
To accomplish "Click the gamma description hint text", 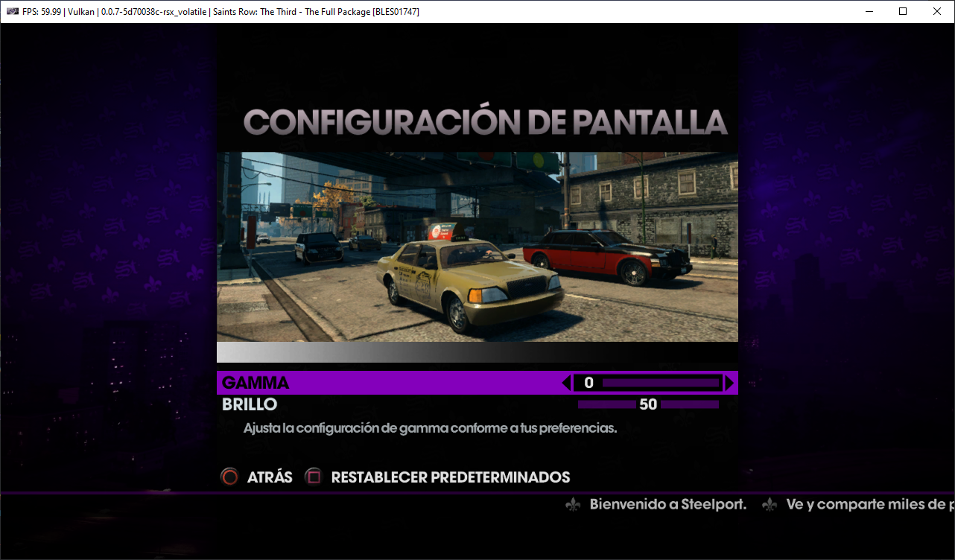I will click(430, 428).
